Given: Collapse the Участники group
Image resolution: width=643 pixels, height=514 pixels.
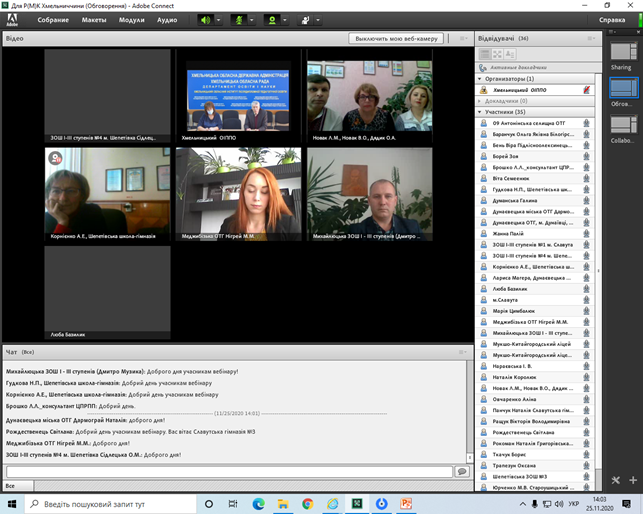Looking at the screenshot, I should pos(480,112).
